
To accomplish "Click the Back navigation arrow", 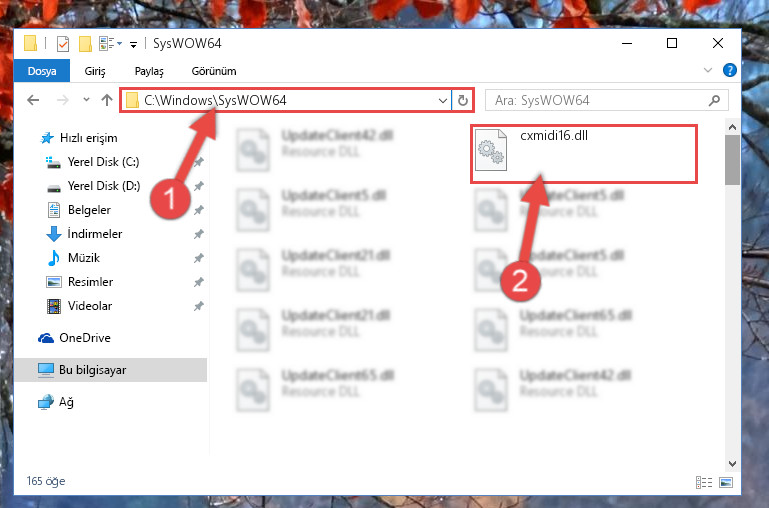I will pyautogui.click(x=33, y=100).
